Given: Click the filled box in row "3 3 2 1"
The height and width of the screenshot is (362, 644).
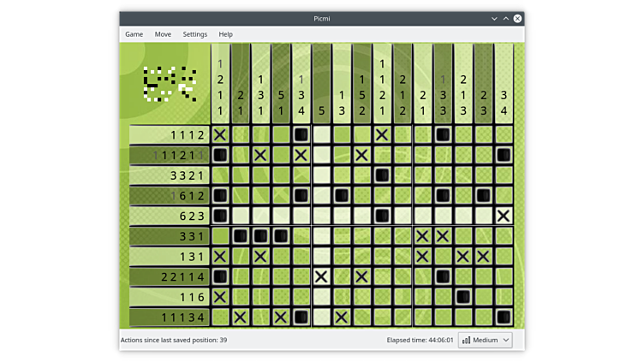Looking at the screenshot, I should 382,175.
